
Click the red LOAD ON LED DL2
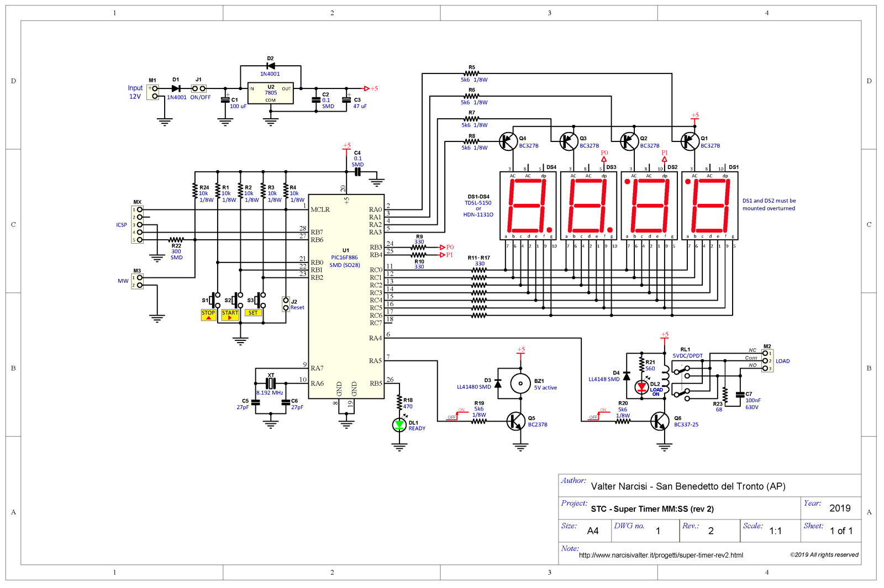(x=641, y=387)
